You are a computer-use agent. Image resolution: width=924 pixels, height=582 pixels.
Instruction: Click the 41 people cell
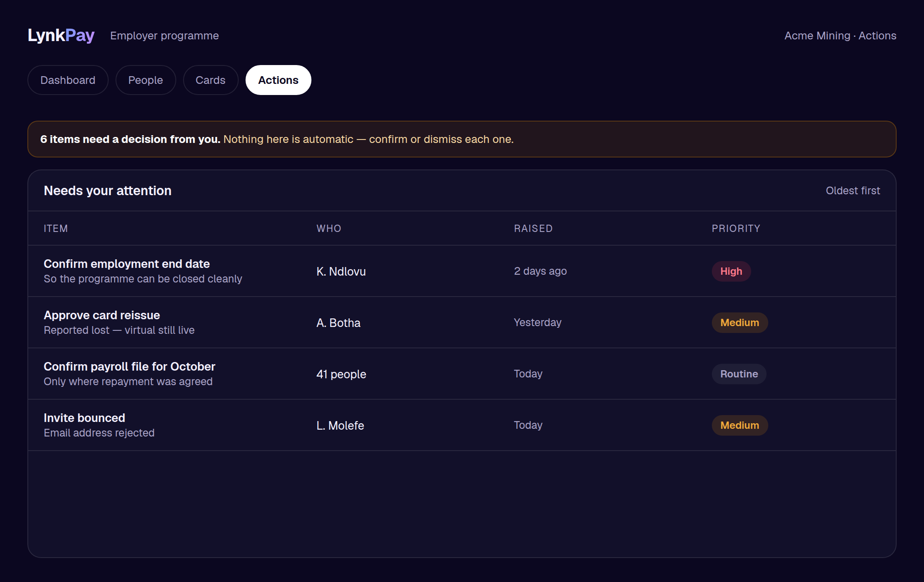click(x=341, y=374)
